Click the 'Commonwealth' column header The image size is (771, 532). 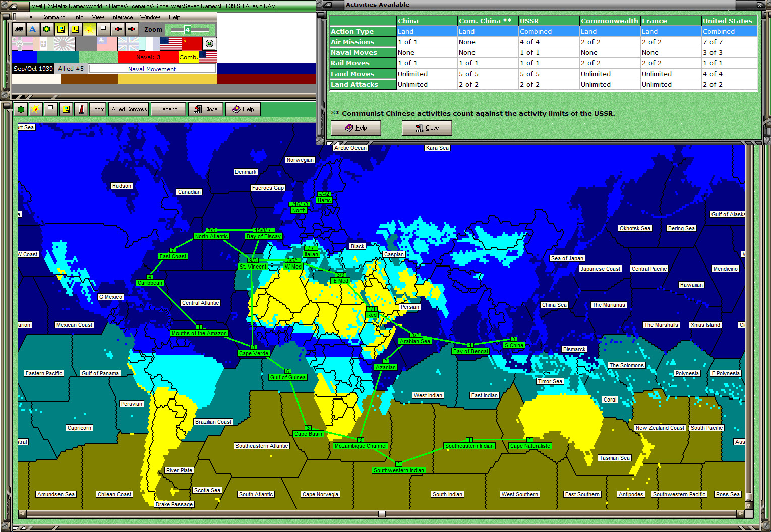pos(610,21)
